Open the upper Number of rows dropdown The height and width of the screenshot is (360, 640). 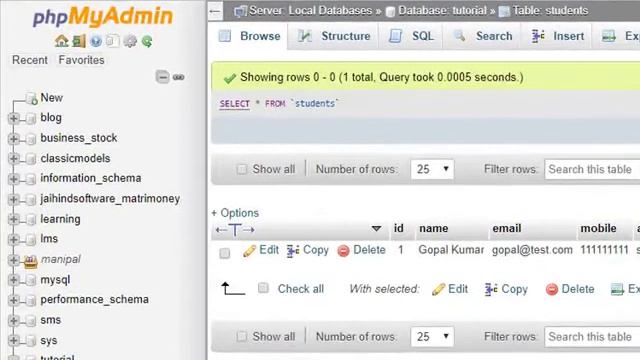pos(432,169)
